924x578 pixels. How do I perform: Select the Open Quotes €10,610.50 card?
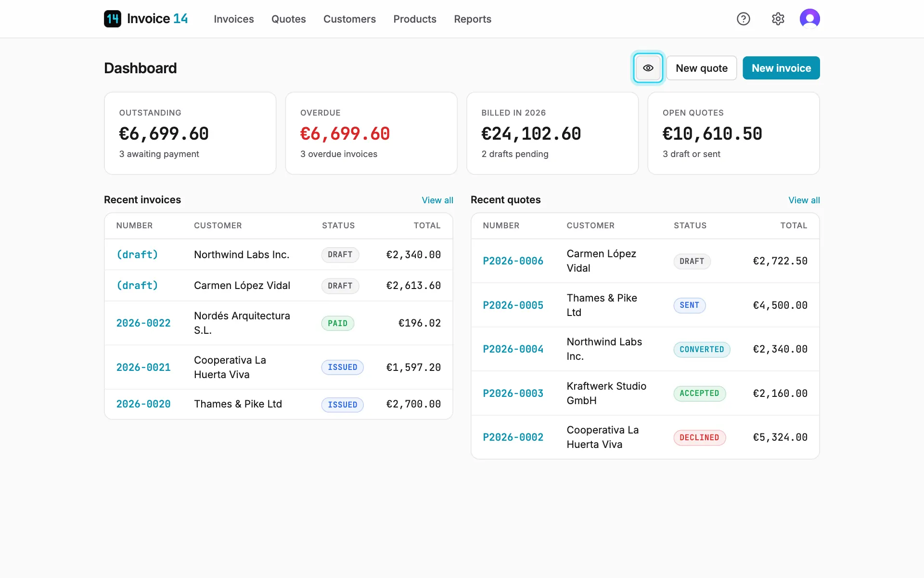(x=733, y=133)
